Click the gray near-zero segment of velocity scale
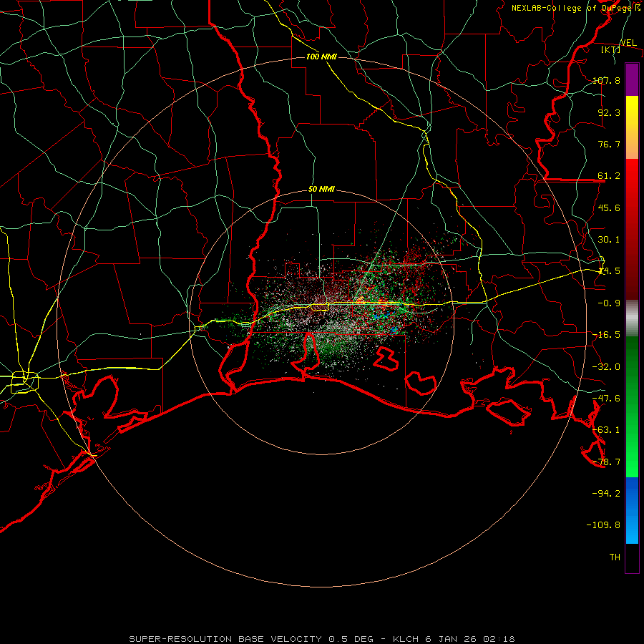Image resolution: width=644 pixels, height=644 pixels. point(632,318)
